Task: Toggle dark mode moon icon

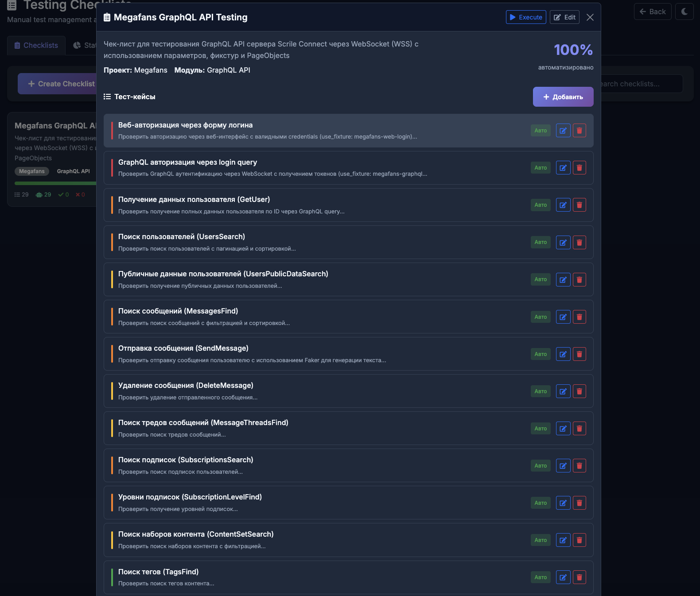Action: click(684, 12)
